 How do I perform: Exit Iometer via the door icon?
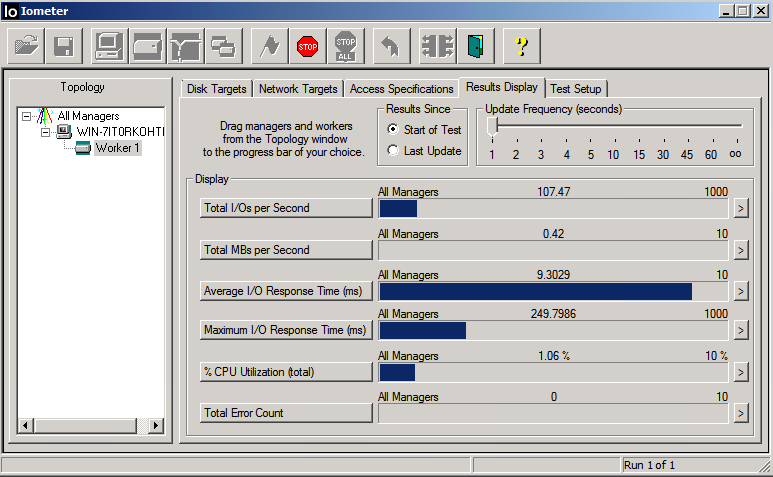pyautogui.click(x=475, y=46)
